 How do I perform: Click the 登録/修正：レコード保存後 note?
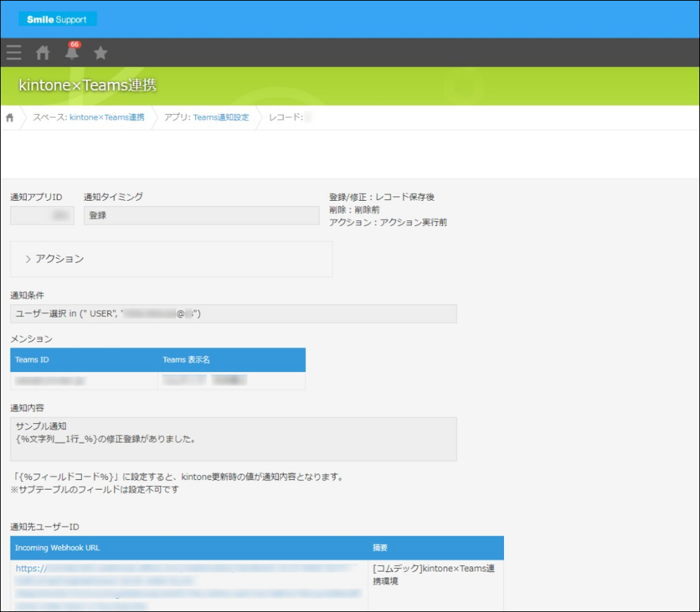381,197
